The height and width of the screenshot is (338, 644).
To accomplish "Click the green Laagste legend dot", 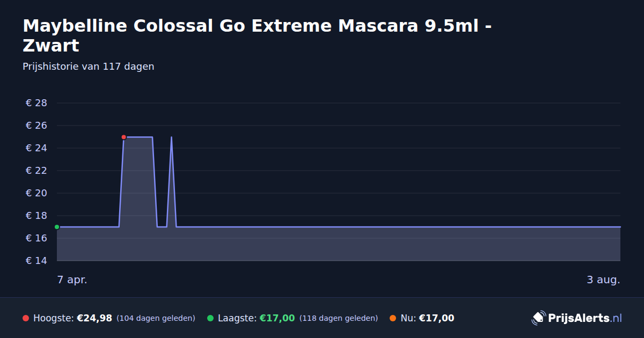I will click(x=210, y=318).
